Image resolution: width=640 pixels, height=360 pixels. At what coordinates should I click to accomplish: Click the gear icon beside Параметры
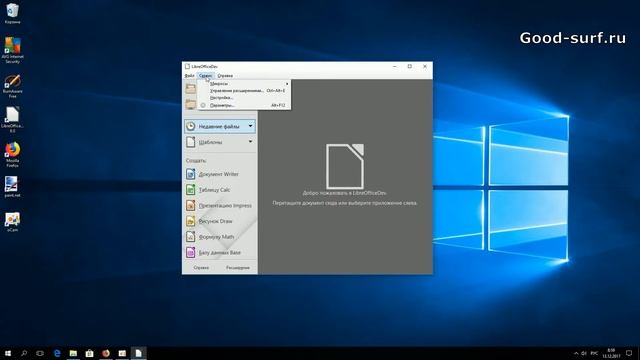[x=203, y=105]
